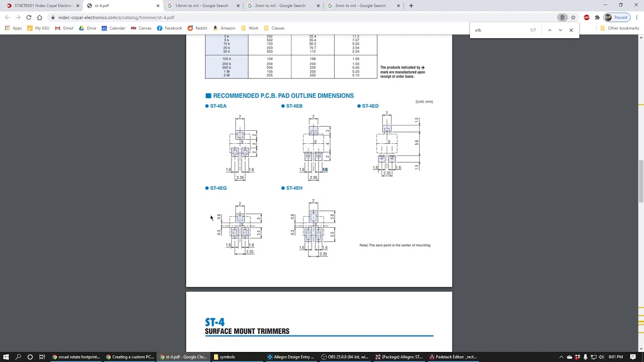This screenshot has width=644, height=362.
Task: Open the Extensions puzzle icon
Action: pos(597,17)
